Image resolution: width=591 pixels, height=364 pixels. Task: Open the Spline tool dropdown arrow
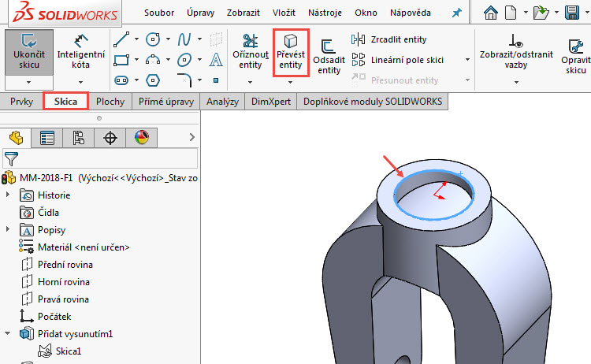point(199,39)
